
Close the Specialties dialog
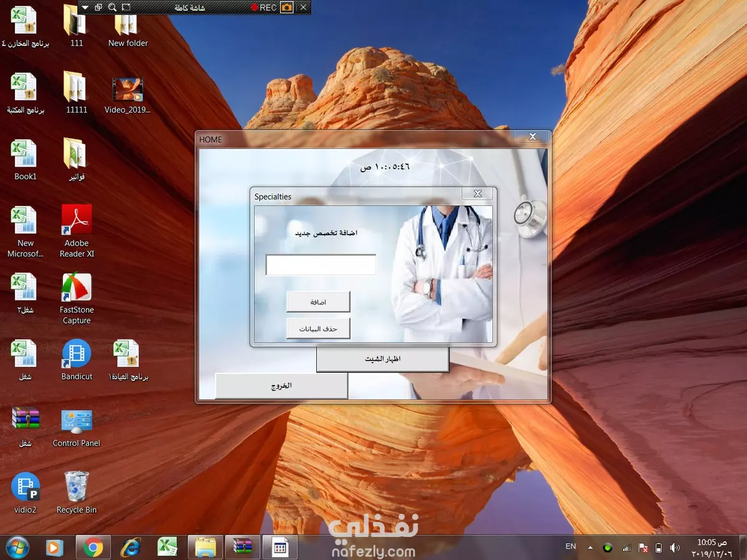click(478, 194)
